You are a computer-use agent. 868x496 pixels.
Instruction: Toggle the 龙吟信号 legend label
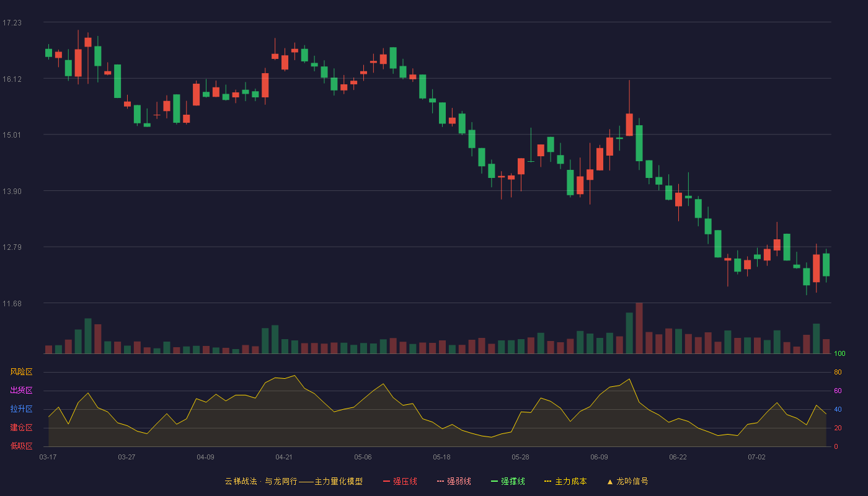(632, 481)
